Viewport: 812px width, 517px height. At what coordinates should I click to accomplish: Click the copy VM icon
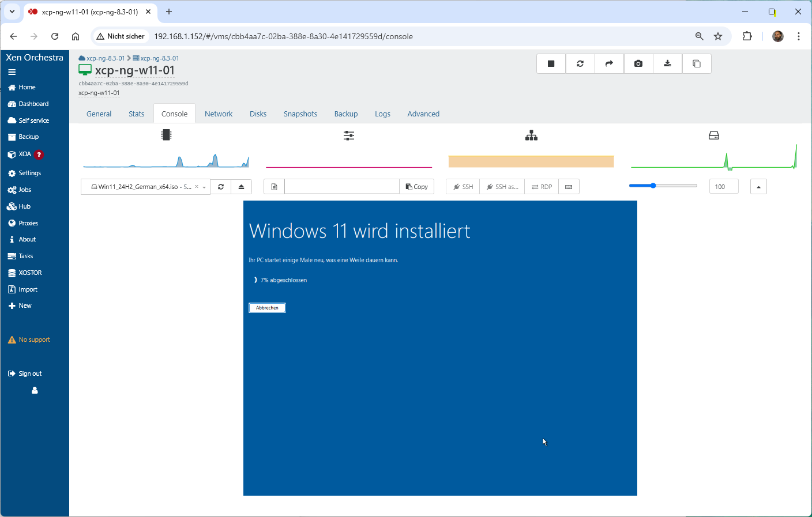click(x=697, y=64)
